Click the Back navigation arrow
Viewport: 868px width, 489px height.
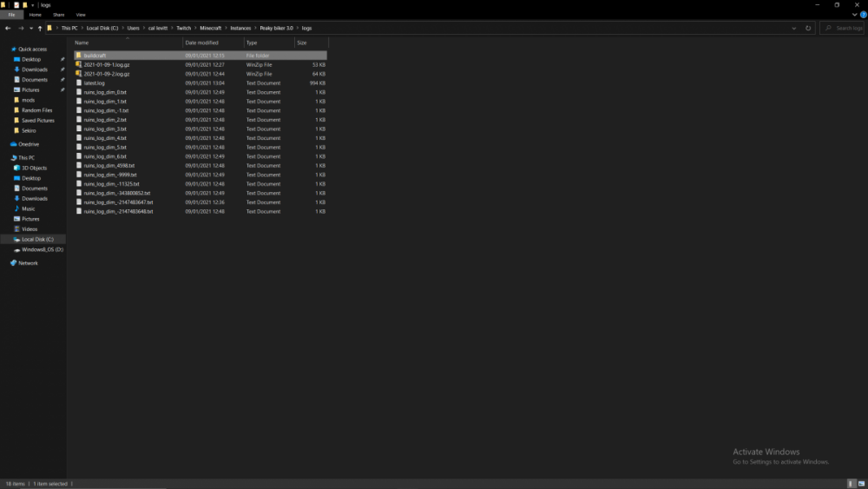pyautogui.click(x=8, y=28)
